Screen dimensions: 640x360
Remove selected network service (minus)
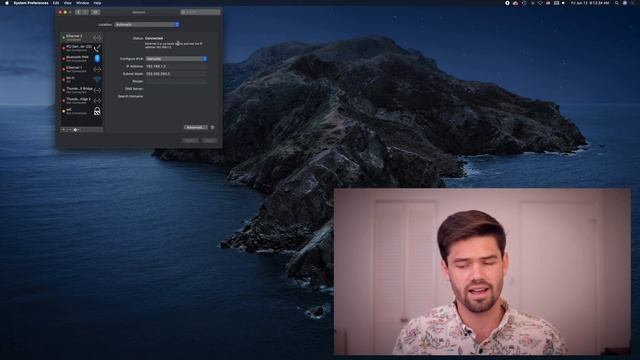tap(69, 130)
